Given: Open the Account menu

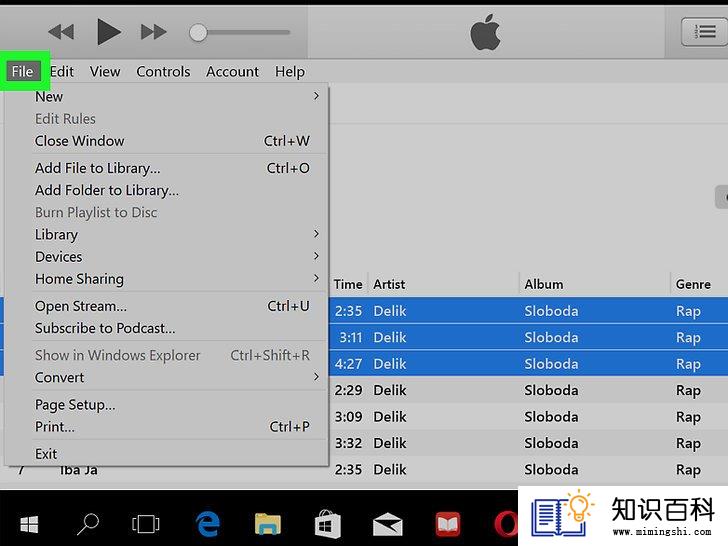Looking at the screenshot, I should coord(232,72).
